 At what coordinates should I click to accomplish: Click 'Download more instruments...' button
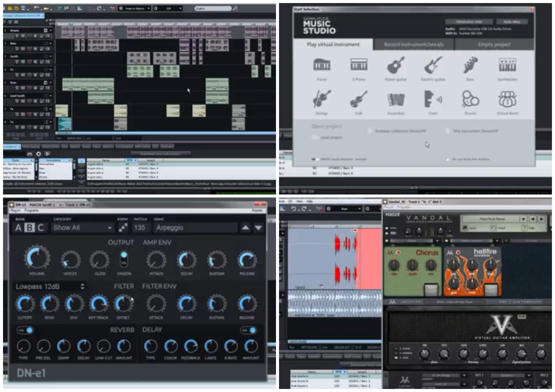161,154
